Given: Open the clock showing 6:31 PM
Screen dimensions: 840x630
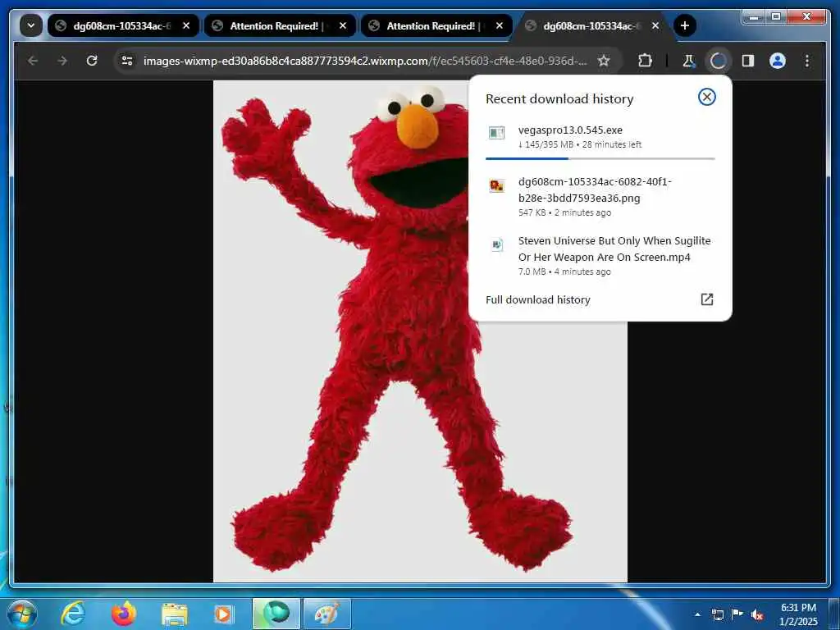Looking at the screenshot, I should coord(798,614).
